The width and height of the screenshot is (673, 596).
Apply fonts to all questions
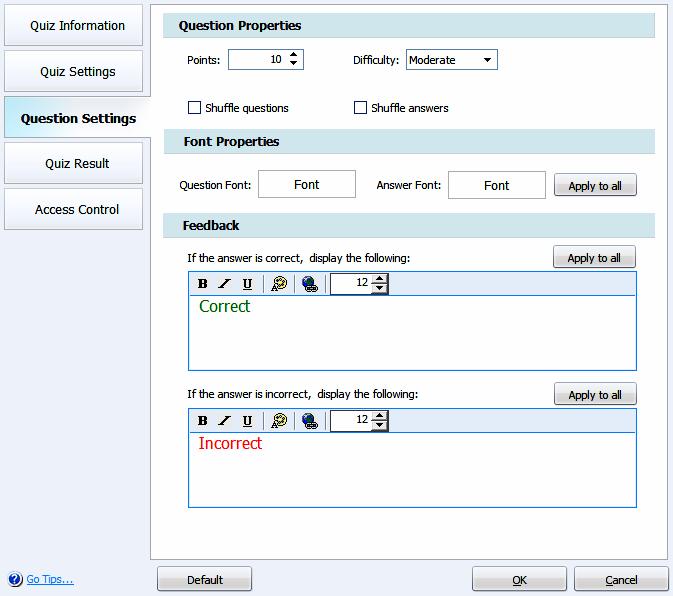[595, 185]
